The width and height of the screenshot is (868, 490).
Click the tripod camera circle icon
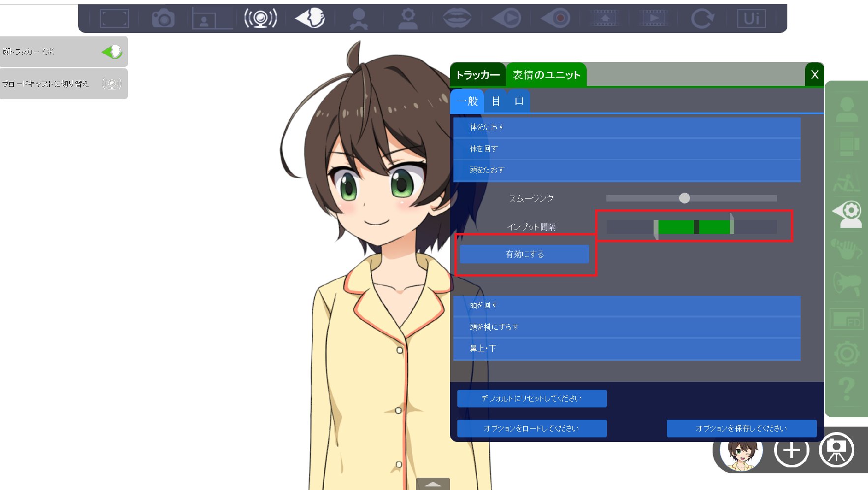(837, 450)
